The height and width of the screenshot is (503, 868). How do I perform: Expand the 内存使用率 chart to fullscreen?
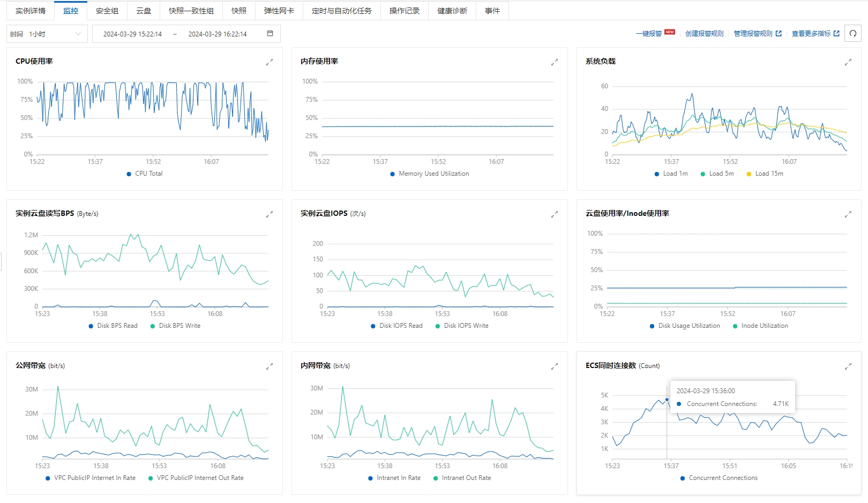pyautogui.click(x=555, y=62)
